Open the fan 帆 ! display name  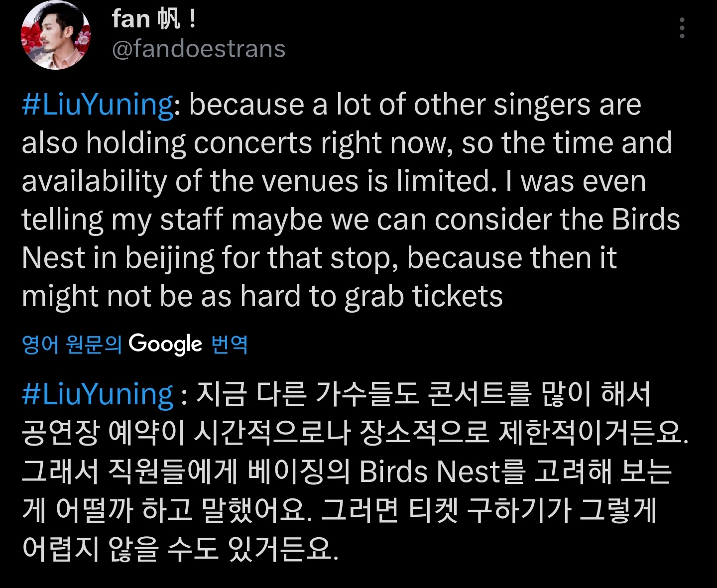pos(154,19)
